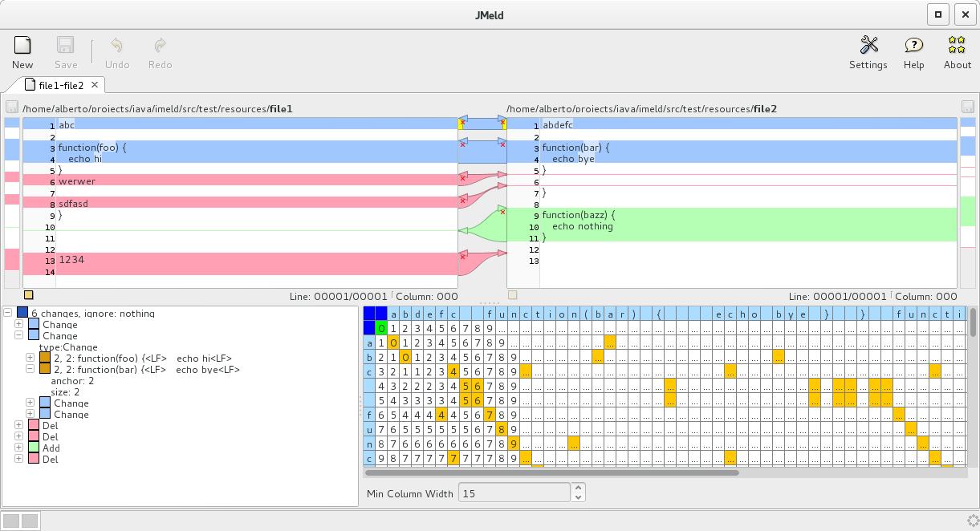Click status square icon under file2 pane
Screen dimensions: 980x531
(513, 294)
